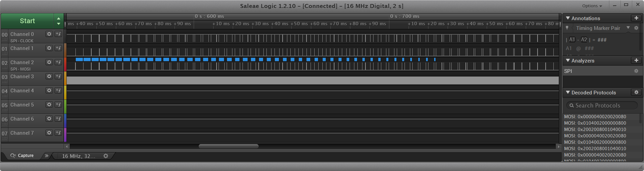Click the Channel 0 SPI-CLOCK label
The width and height of the screenshot is (644, 171).
22,41
